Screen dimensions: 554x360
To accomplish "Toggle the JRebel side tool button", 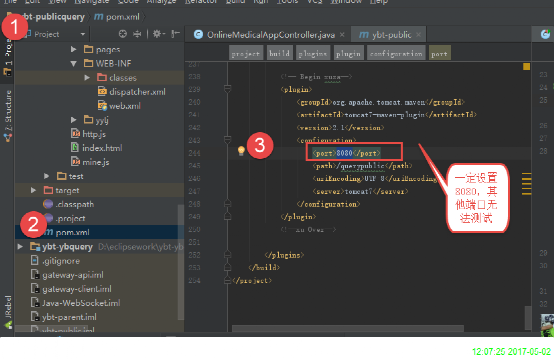I will 7,312.
